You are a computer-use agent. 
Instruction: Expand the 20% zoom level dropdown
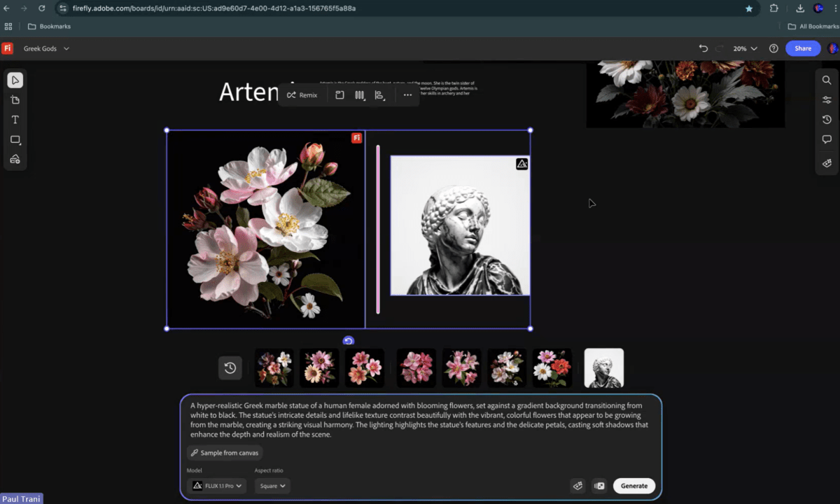pyautogui.click(x=745, y=48)
